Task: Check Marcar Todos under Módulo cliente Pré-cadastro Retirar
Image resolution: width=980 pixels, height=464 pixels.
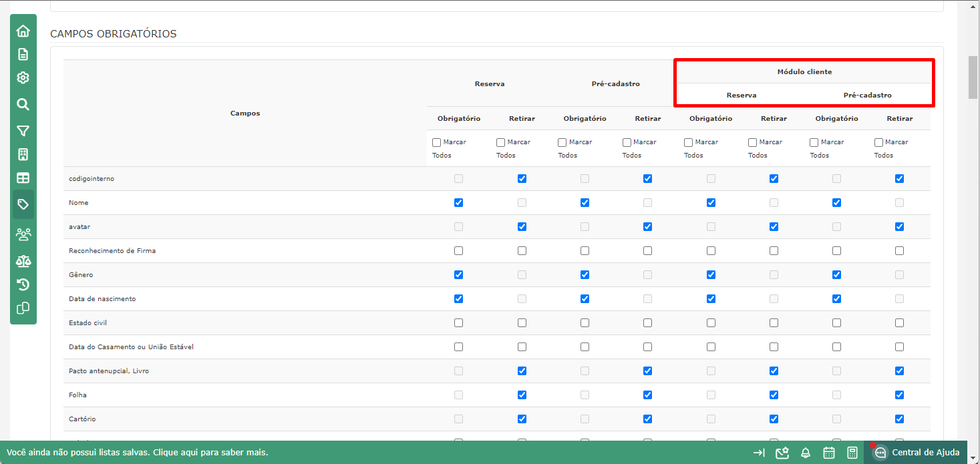Action: click(x=878, y=142)
